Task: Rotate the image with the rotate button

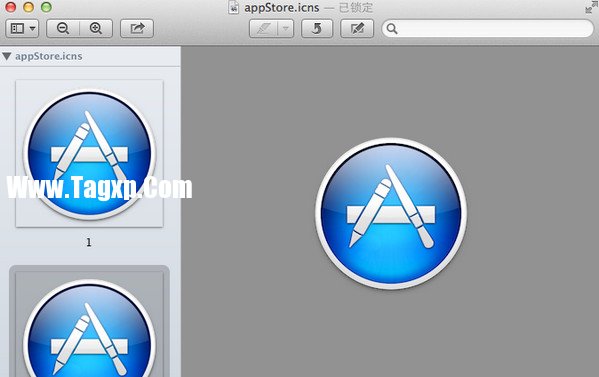Action: click(317, 29)
